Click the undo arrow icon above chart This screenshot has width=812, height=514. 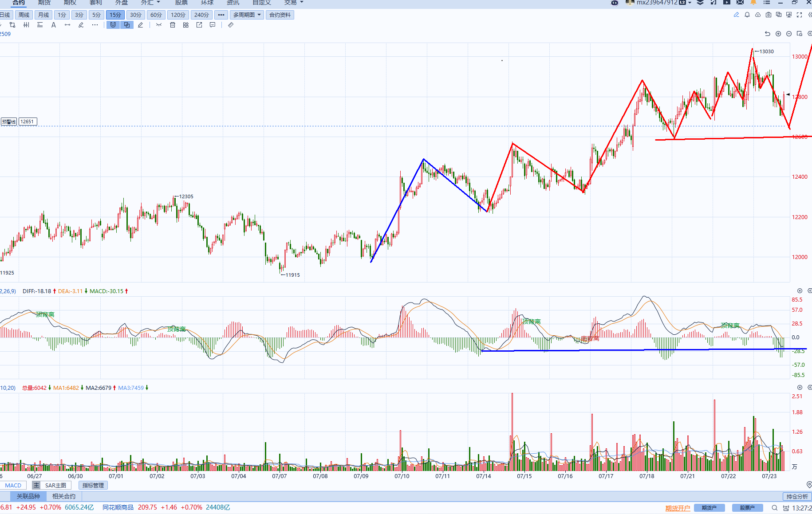pos(768,34)
